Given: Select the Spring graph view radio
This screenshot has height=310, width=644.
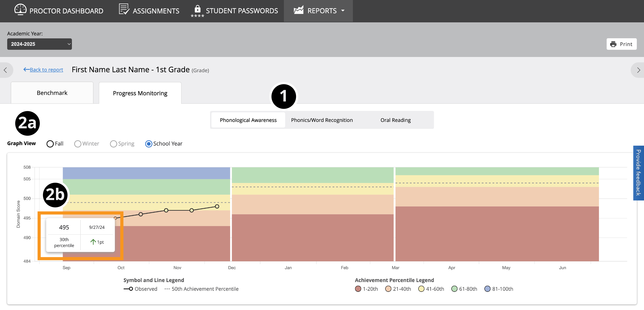Looking at the screenshot, I should pyautogui.click(x=113, y=144).
